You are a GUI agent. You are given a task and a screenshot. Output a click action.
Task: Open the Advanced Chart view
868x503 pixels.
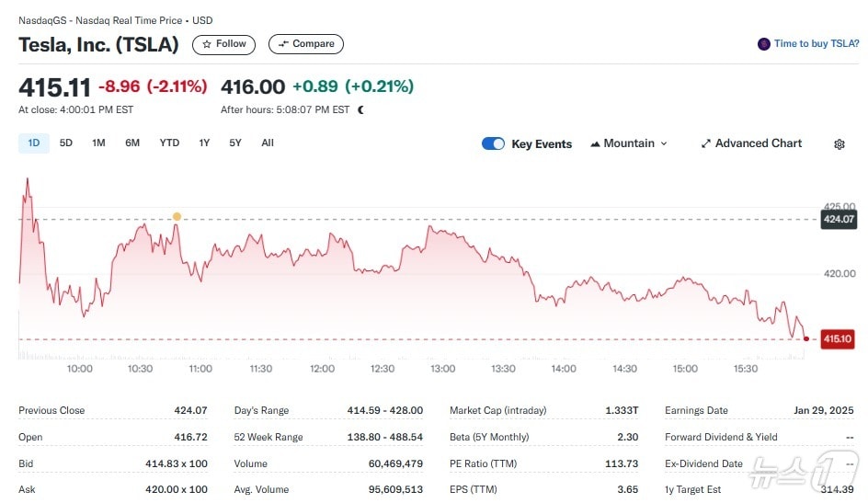tap(751, 143)
